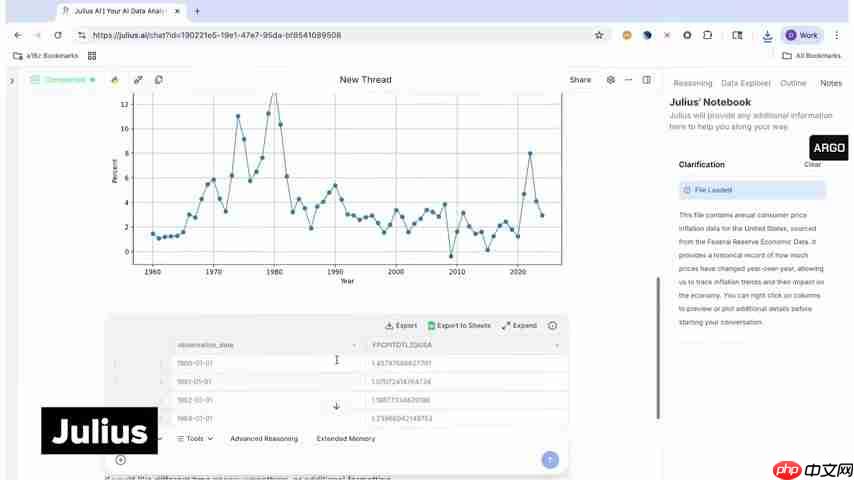The height and width of the screenshot is (480, 854).
Task: Click the pencil edit icon in thread toolbar
Action: pyautogui.click(x=138, y=80)
